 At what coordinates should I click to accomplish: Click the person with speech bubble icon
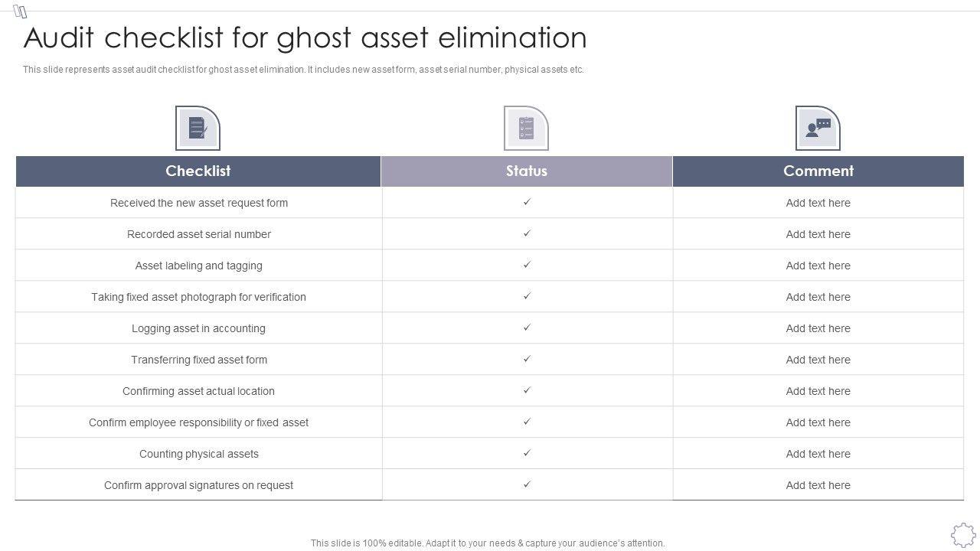click(x=818, y=128)
